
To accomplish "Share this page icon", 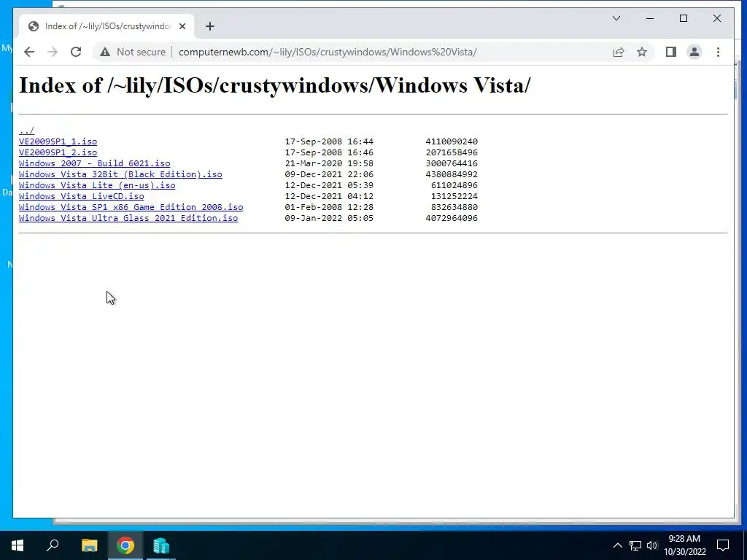I will (x=619, y=52).
